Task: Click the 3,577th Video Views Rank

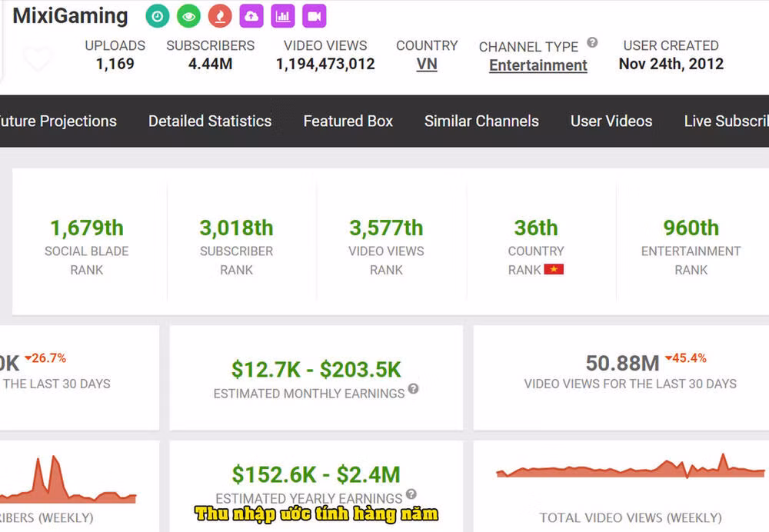Action: [386, 228]
